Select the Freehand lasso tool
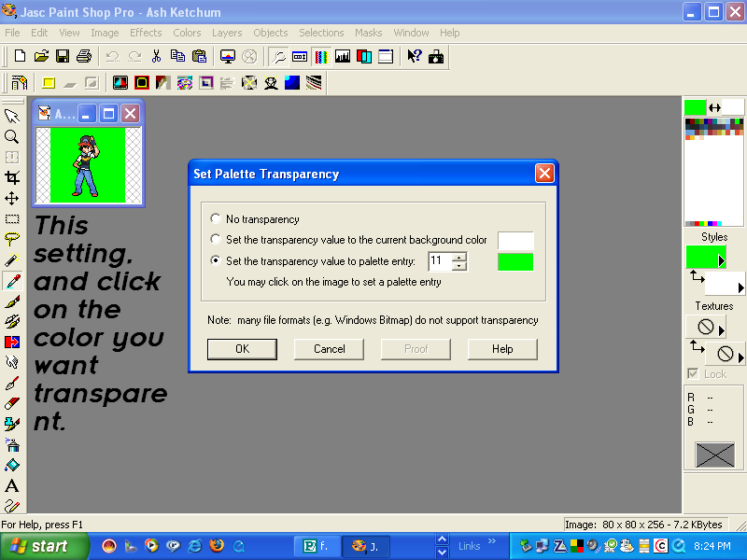This screenshot has width=747, height=560. coord(12,239)
